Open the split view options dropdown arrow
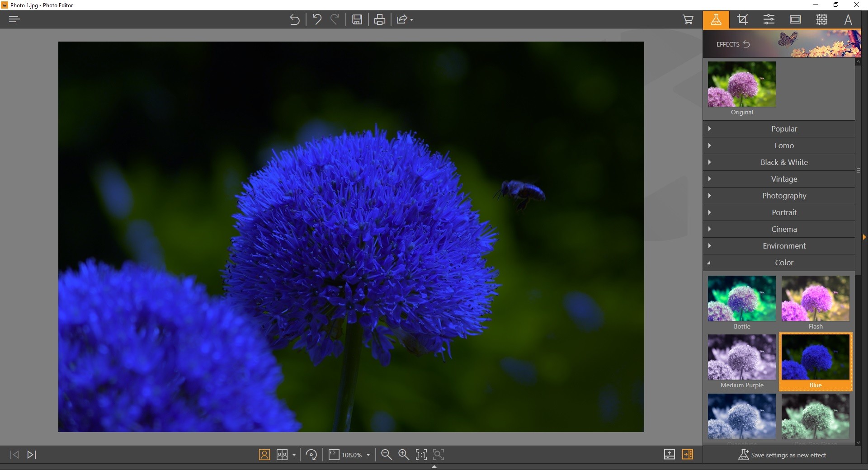 click(294, 455)
